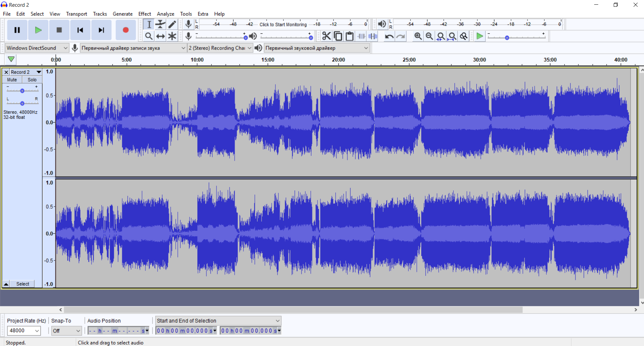Click the selection end time field
644x346 pixels.
coord(250,331)
